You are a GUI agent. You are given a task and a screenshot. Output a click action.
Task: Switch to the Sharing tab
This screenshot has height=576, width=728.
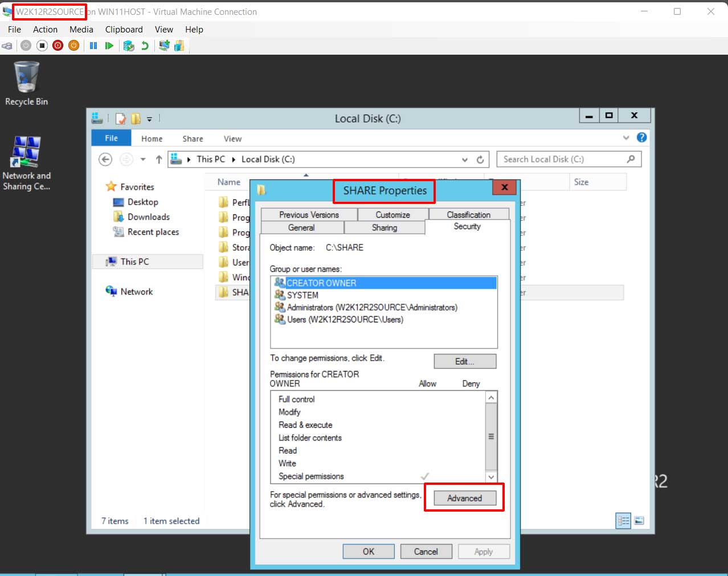(385, 227)
